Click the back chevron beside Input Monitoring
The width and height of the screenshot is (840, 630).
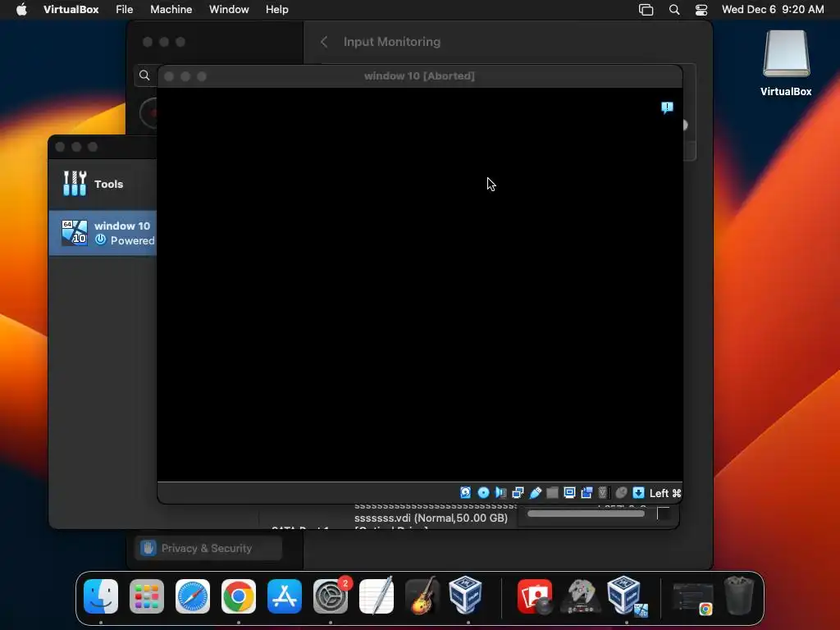[324, 42]
